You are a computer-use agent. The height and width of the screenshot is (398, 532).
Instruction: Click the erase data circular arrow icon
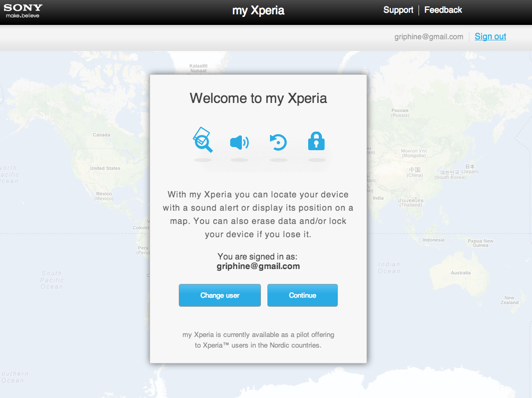278,142
